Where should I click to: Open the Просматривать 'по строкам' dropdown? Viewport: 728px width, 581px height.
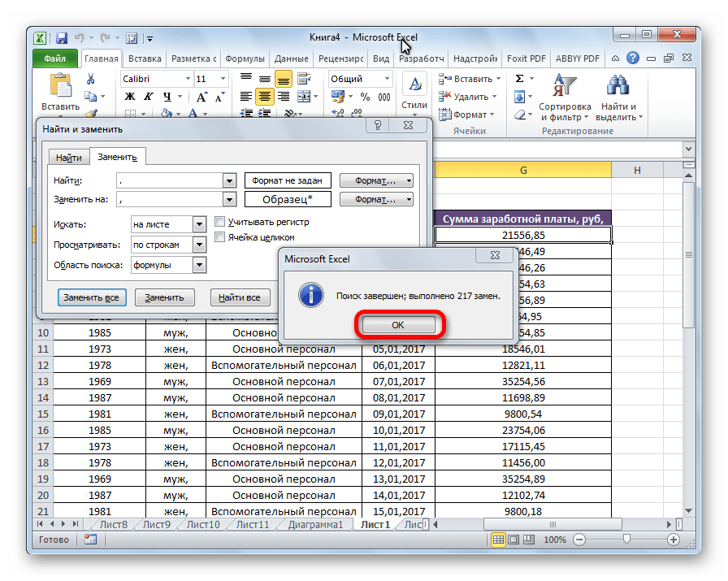(x=199, y=245)
